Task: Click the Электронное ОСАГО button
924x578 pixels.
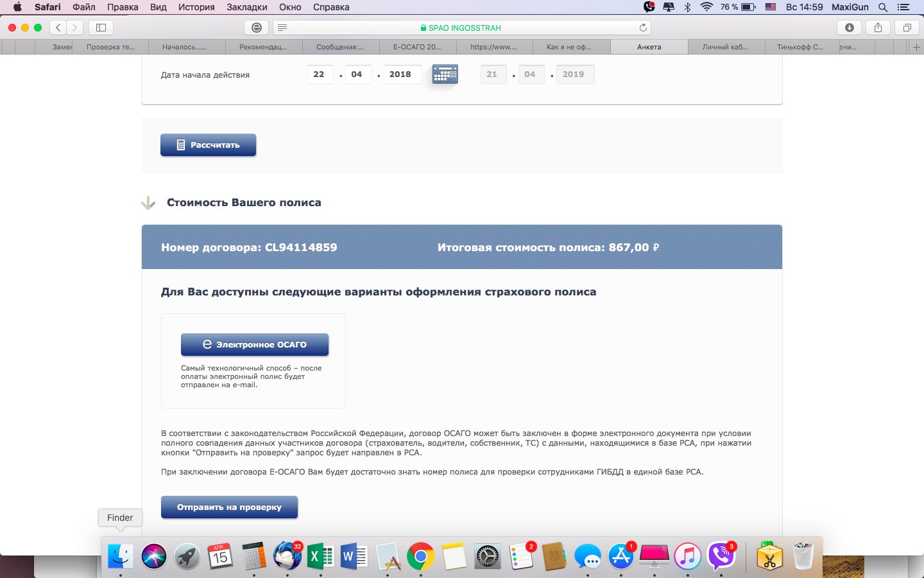Action: (255, 345)
